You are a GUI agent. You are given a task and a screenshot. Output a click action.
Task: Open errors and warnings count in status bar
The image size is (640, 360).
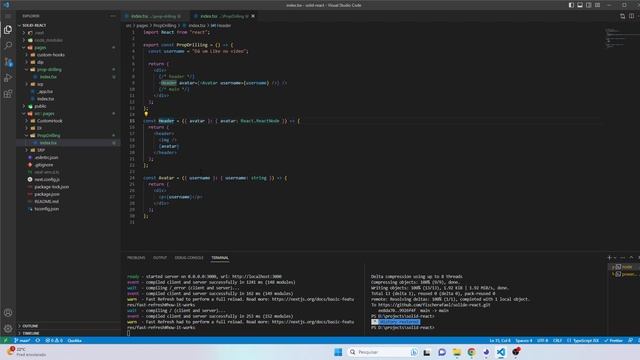54,340
